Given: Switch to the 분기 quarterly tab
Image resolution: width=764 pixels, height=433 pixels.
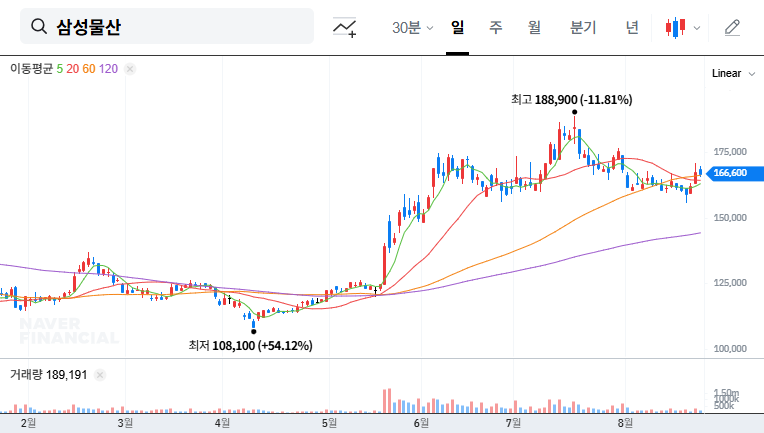Looking at the screenshot, I should (x=583, y=27).
